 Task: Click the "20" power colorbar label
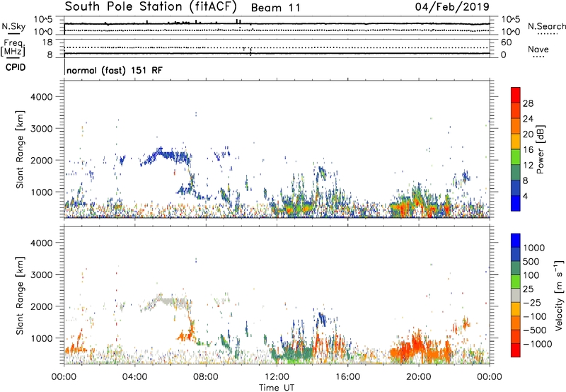528,134
